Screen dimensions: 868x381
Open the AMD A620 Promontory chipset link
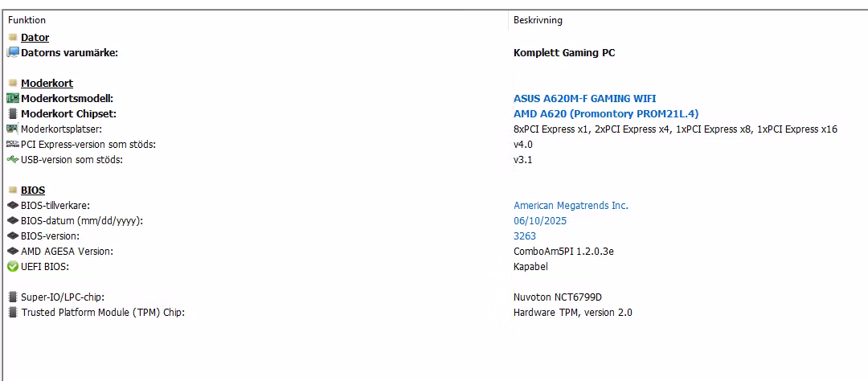[x=606, y=114]
